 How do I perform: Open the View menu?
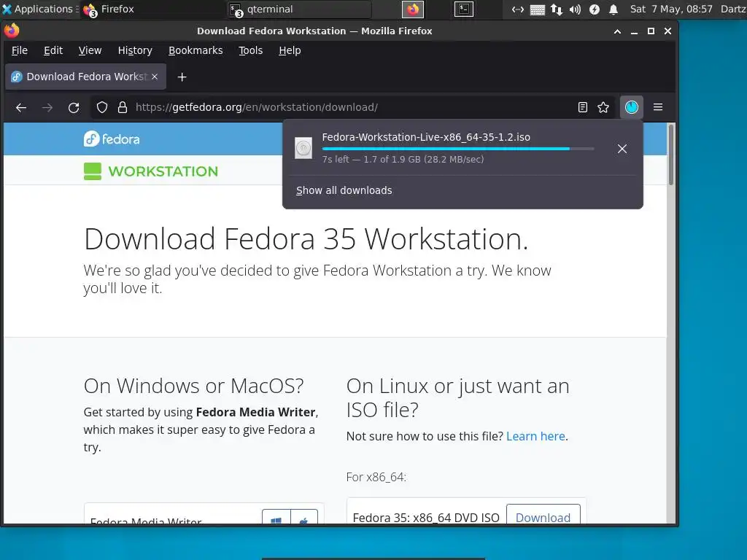(90, 50)
